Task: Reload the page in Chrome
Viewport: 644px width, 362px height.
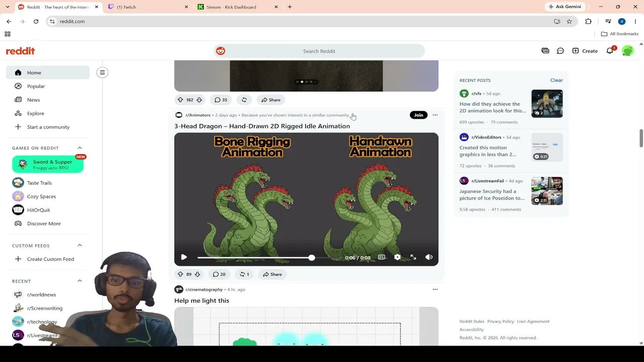Action: (36, 21)
